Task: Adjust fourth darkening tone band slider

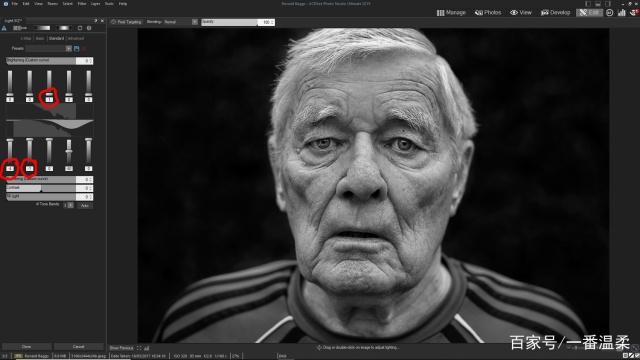Action: tap(69, 152)
